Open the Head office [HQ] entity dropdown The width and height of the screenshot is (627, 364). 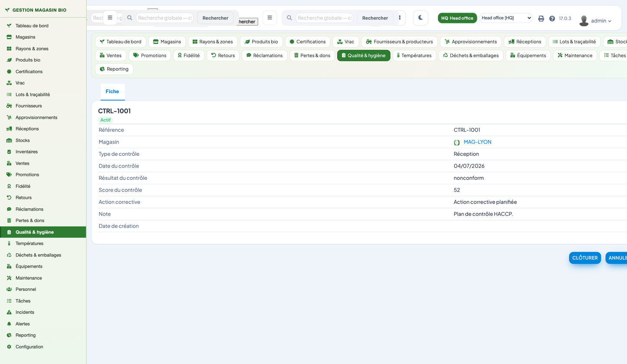click(x=506, y=18)
